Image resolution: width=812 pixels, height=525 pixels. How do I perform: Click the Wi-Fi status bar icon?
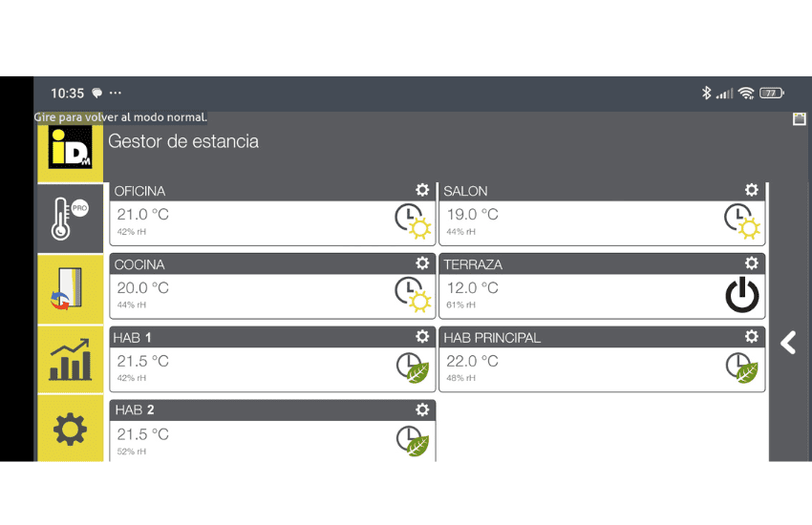746,94
